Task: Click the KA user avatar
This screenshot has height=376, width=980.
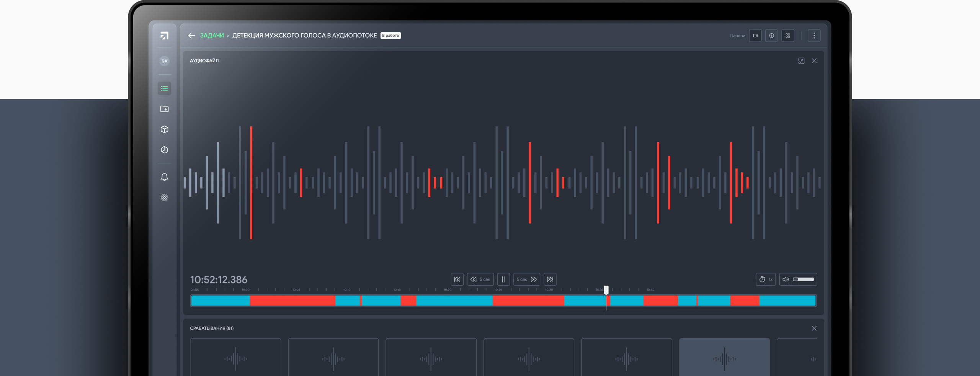Action: (164, 61)
